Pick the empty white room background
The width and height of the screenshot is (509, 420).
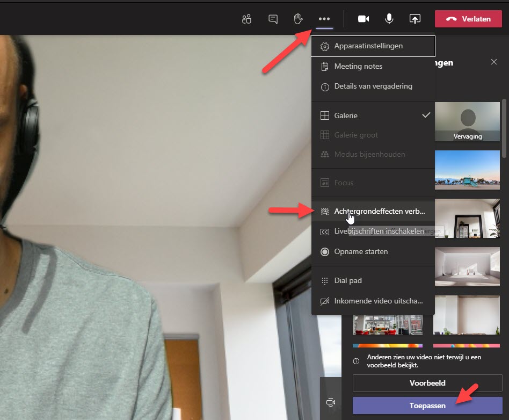click(x=467, y=315)
